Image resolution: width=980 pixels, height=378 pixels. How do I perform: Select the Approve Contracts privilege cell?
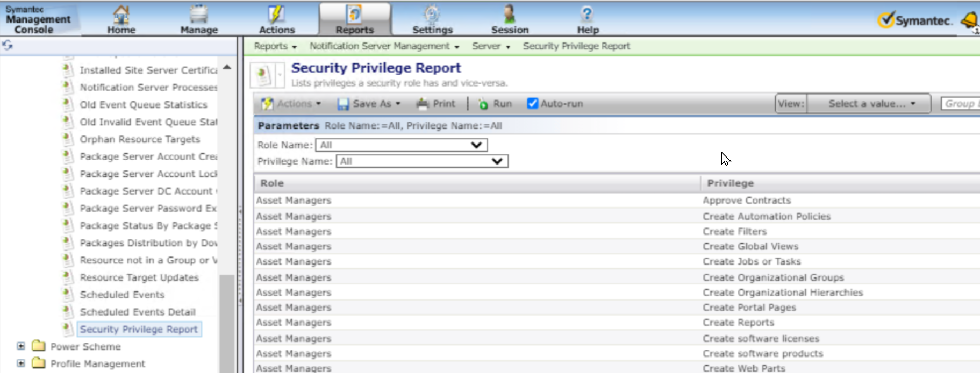747,200
